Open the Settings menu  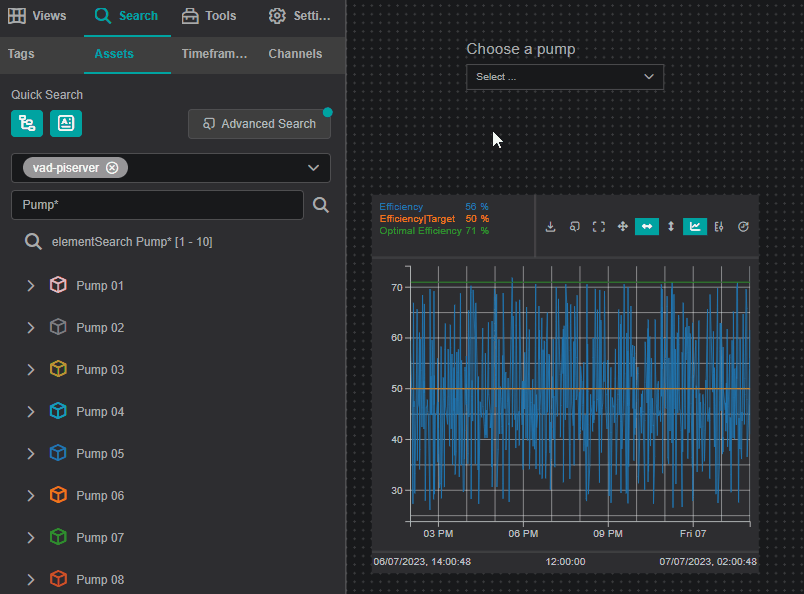click(299, 16)
